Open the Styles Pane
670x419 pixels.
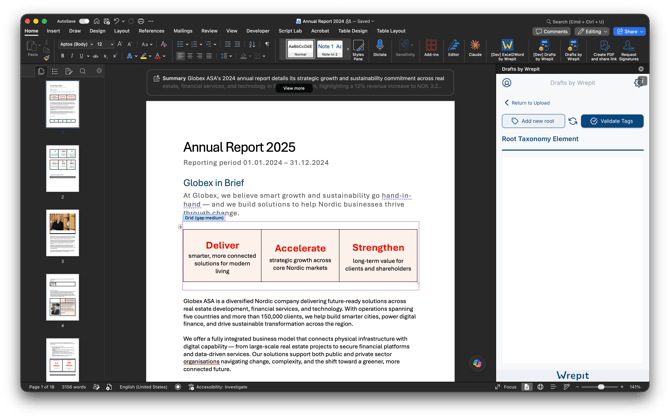358,50
